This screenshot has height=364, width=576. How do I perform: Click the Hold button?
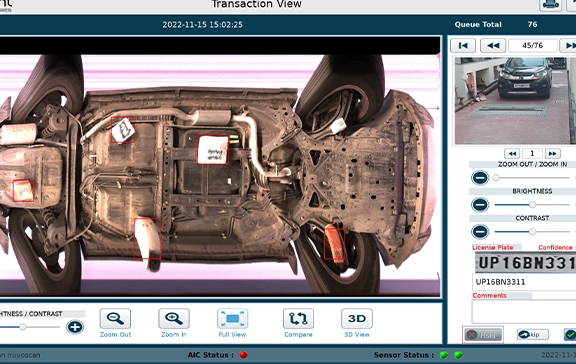click(483, 335)
